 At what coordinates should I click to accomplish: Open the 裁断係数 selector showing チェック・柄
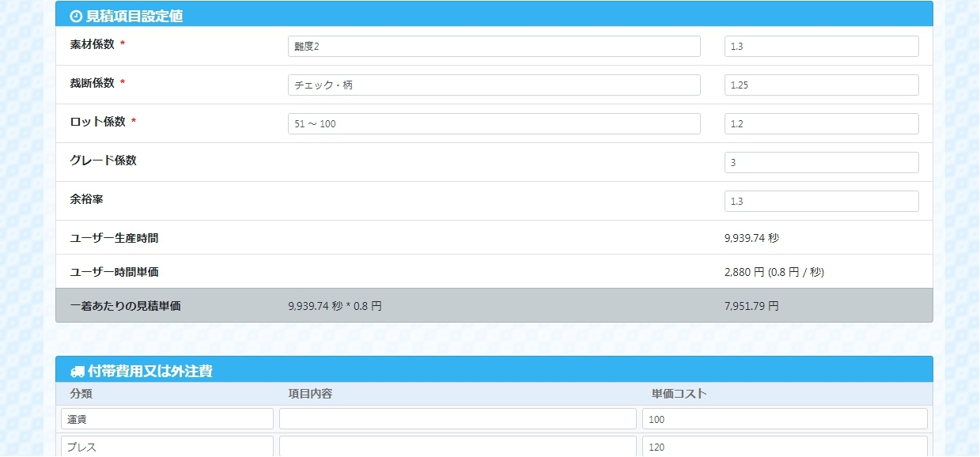pos(494,85)
